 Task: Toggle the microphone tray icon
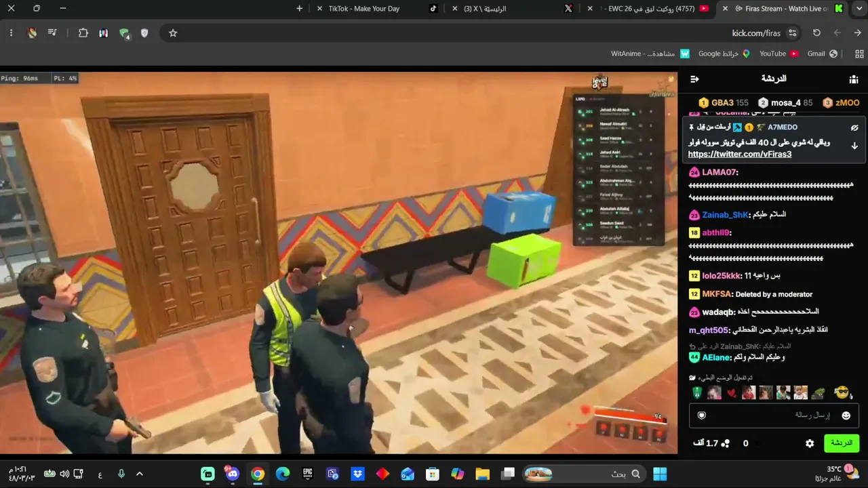click(x=121, y=474)
